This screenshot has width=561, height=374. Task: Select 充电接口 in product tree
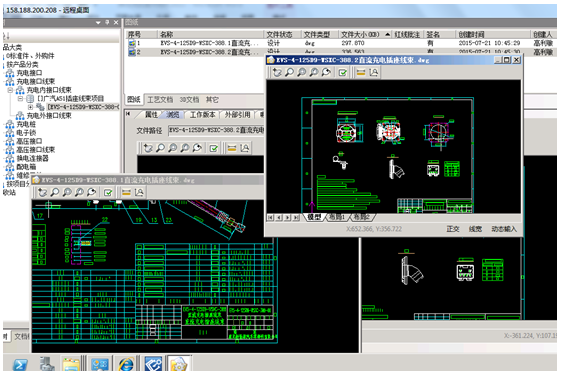[29, 73]
